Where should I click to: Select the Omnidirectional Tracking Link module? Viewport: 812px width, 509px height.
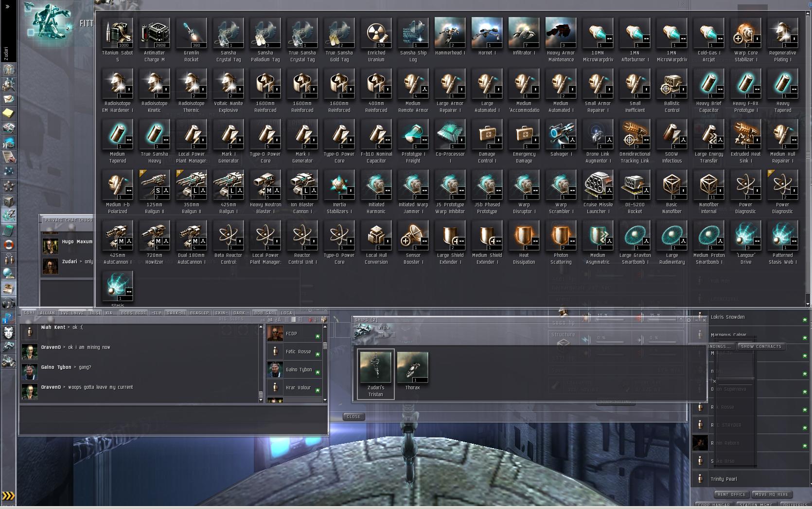(635, 142)
